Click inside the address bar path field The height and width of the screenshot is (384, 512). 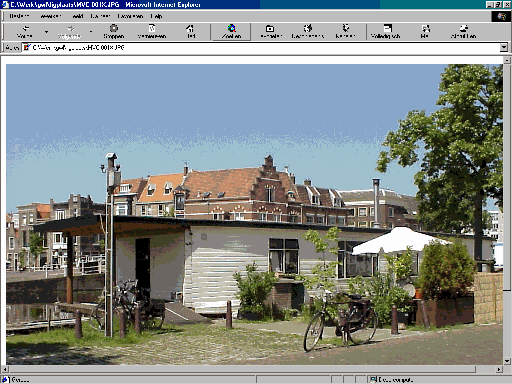point(261,48)
